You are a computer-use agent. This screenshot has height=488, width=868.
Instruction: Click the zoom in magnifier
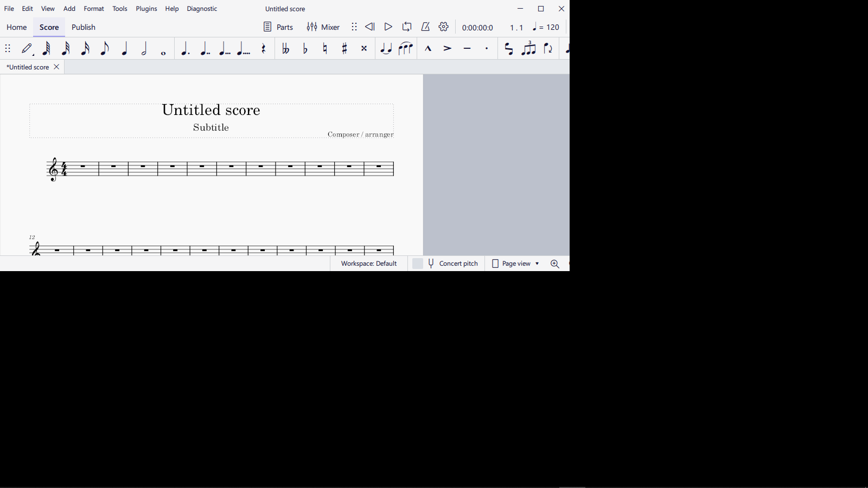coord(555,264)
